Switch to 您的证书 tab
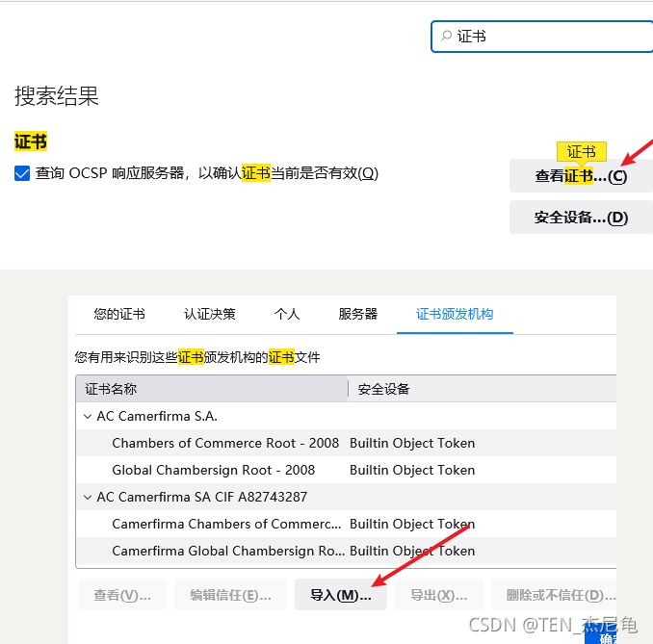Image resolution: width=653 pixels, height=644 pixels. point(119,314)
